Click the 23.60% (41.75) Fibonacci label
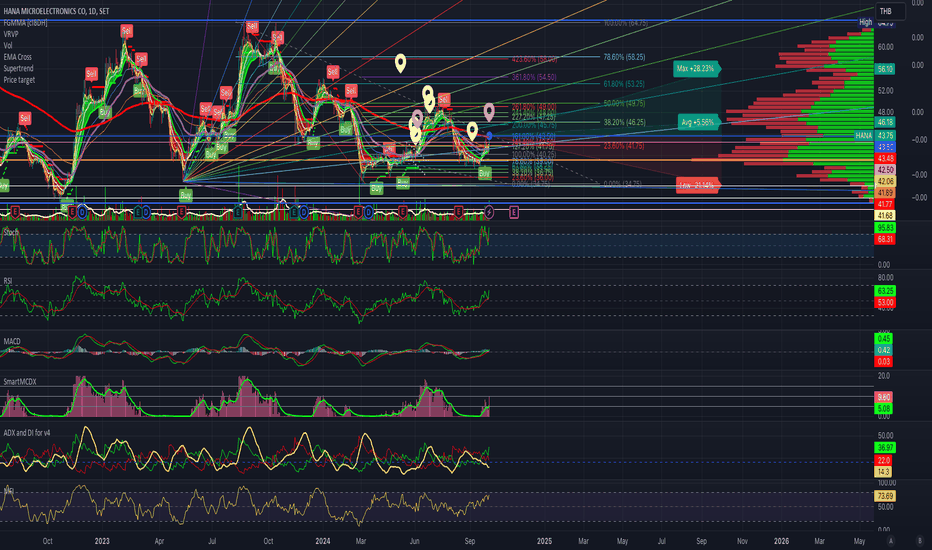932x550 pixels. click(x=624, y=146)
